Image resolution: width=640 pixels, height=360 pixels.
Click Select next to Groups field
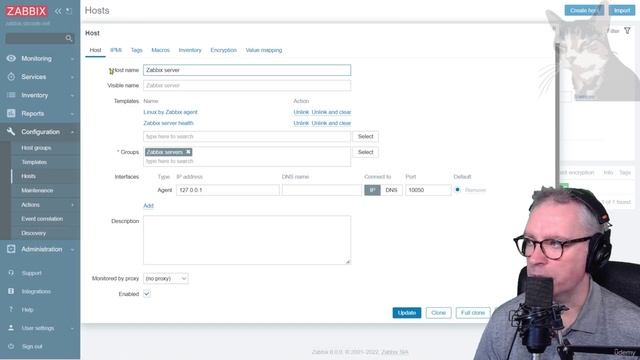pos(365,152)
